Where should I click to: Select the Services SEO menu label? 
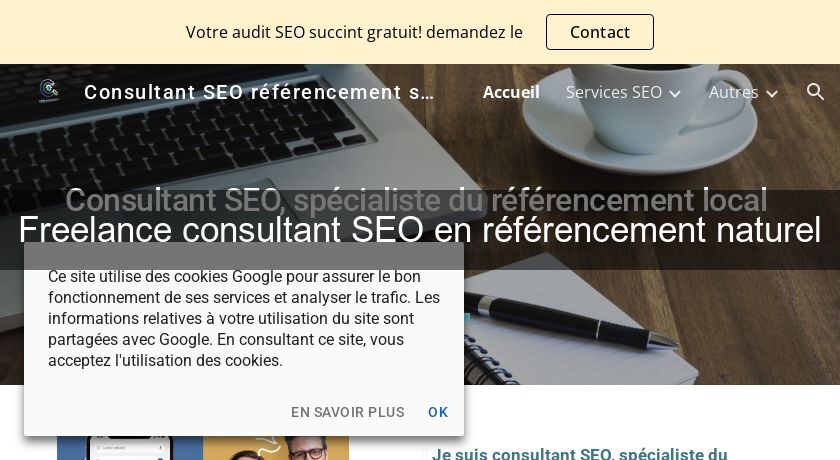point(613,92)
